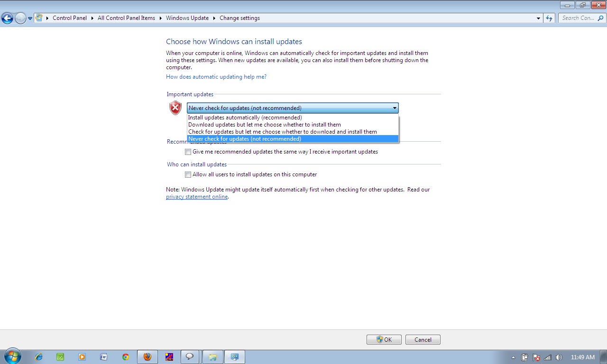Select 'Download updates but let me choose'

tap(293, 125)
